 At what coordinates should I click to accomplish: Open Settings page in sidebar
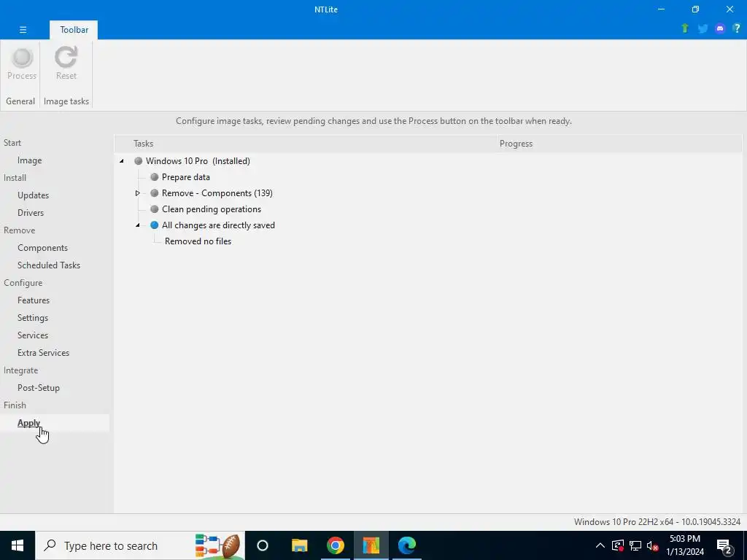point(32,318)
